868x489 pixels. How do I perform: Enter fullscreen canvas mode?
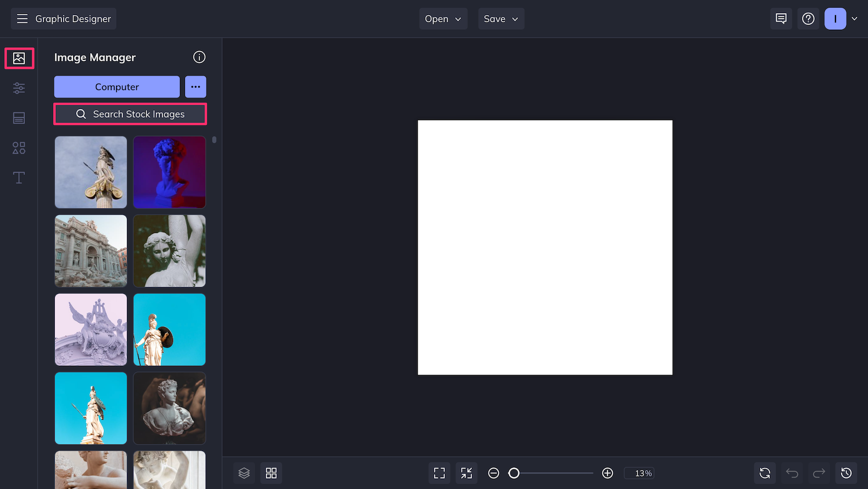pos(439,473)
